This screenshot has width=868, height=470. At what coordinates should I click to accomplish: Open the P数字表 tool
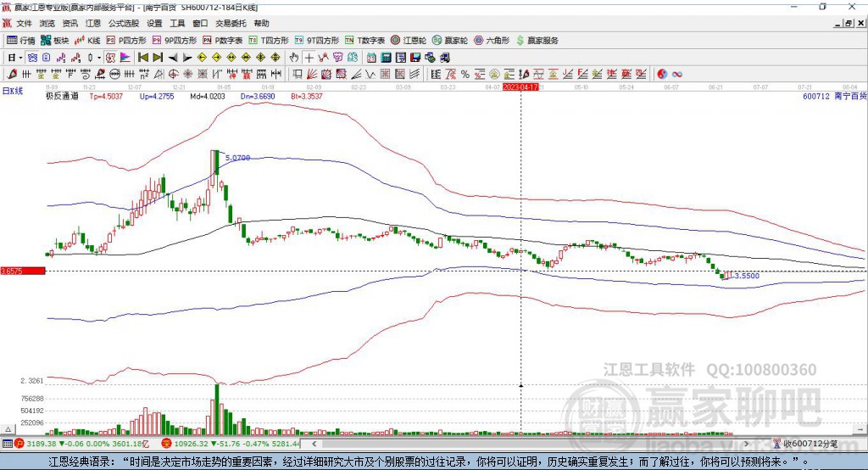223,41
